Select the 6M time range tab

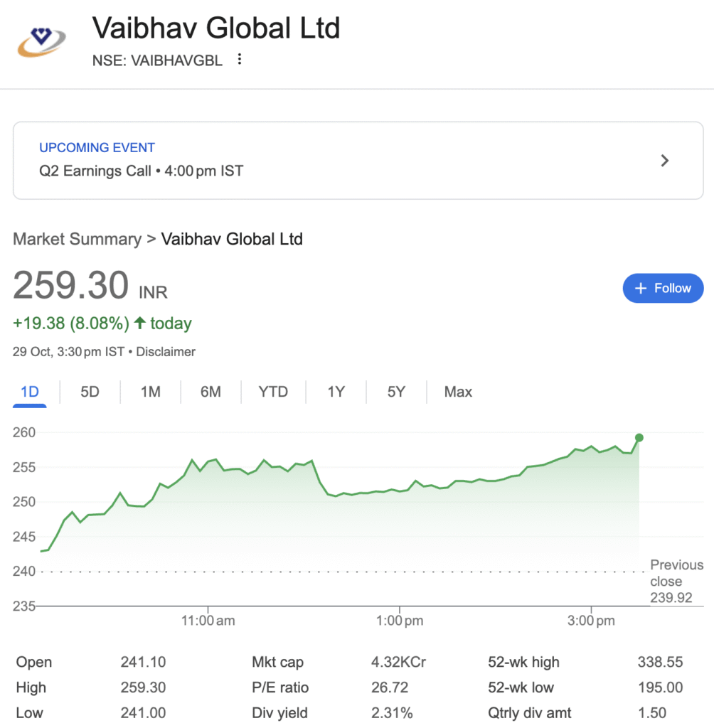[x=211, y=392]
